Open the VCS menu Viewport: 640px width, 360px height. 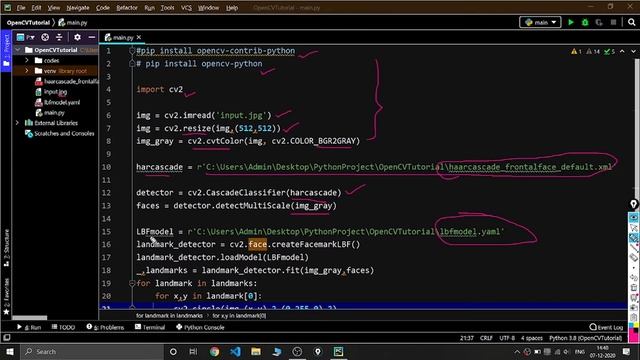click(x=186, y=8)
